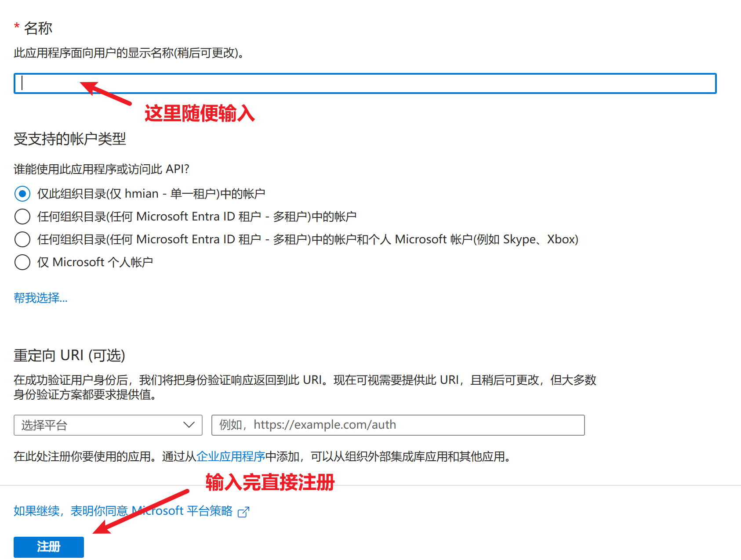Click the chevron arrow in platform dropdown
The image size is (741, 560).
(x=189, y=425)
